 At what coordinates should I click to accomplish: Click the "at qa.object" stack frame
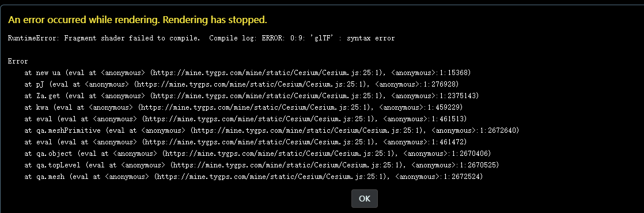257,154
